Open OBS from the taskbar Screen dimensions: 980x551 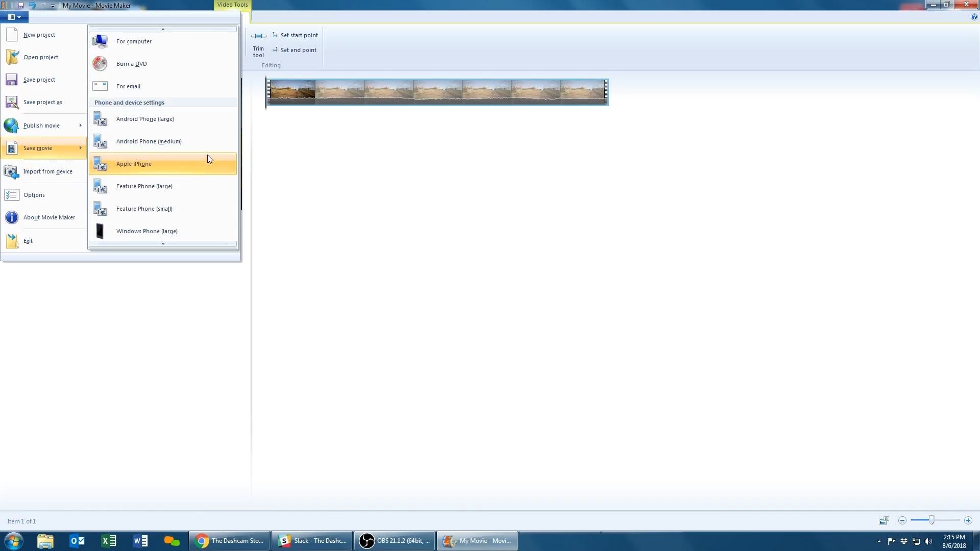[394, 541]
